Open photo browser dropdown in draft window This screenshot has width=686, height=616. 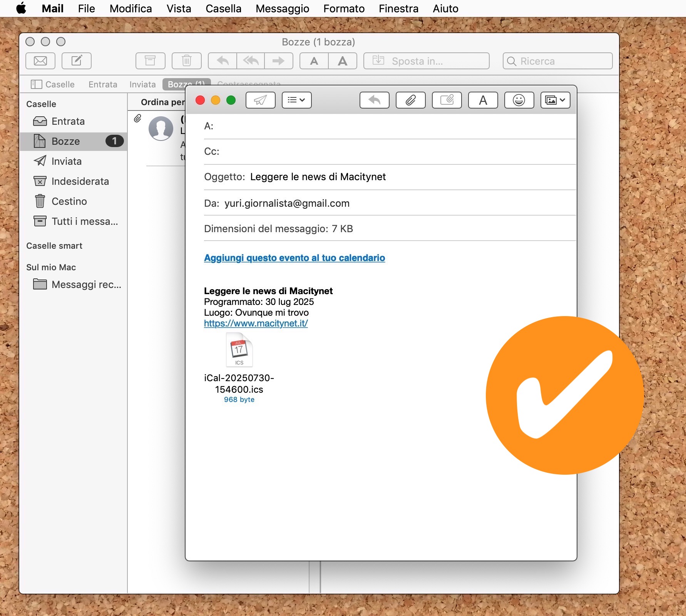555,100
